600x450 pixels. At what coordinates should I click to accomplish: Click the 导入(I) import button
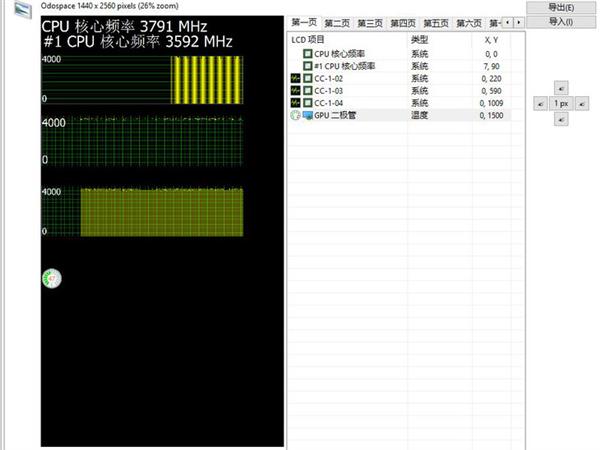point(561,21)
